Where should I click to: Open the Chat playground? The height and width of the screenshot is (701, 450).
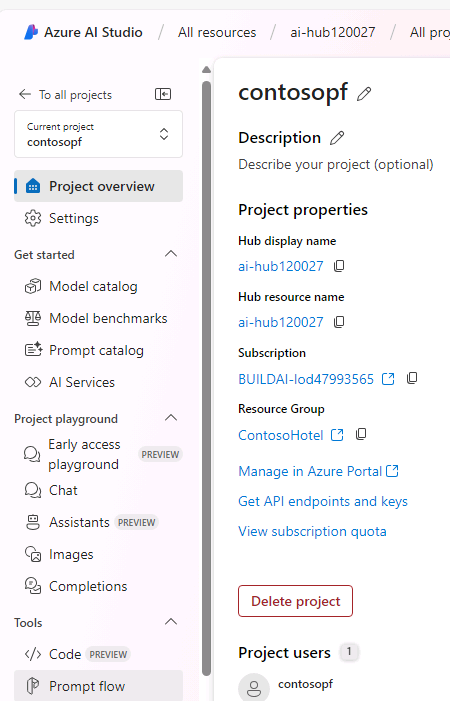tap(98, 490)
